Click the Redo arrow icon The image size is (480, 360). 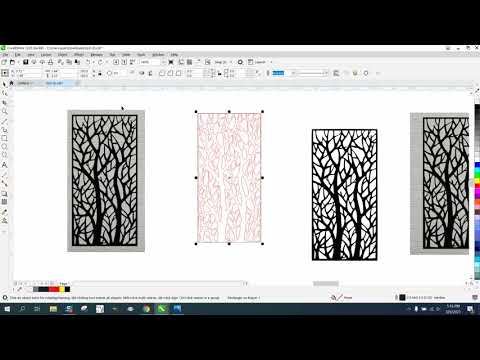point(100,62)
